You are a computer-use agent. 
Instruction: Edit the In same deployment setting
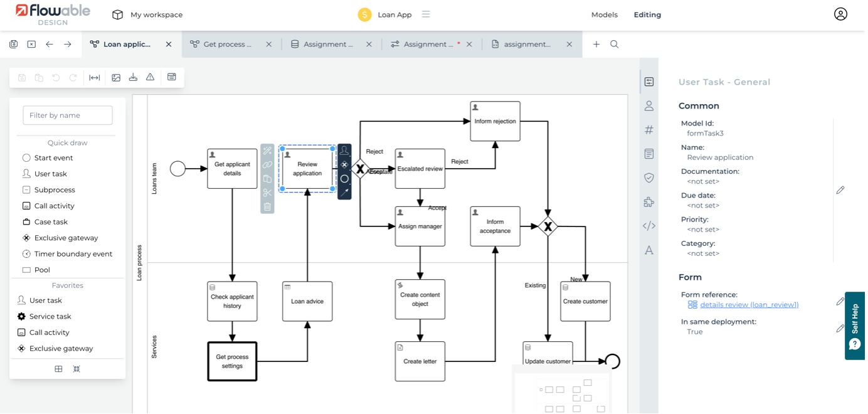click(840, 328)
